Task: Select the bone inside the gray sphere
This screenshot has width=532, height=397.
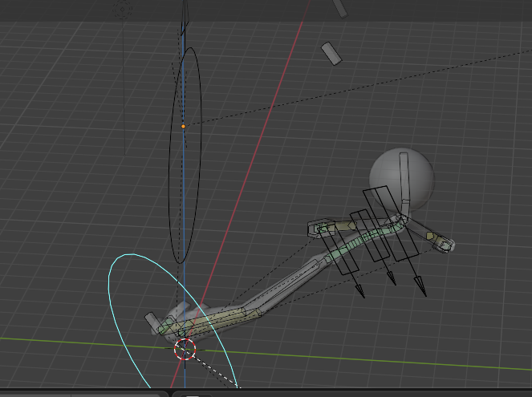Action: tap(404, 178)
